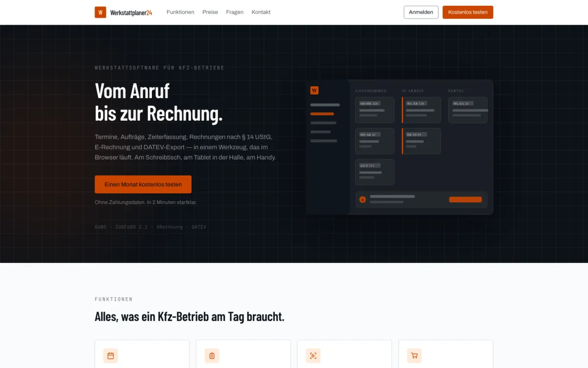Screen dimensions: 588x368
Task: Click the header Kostenlos testen button
Action: (468, 12)
